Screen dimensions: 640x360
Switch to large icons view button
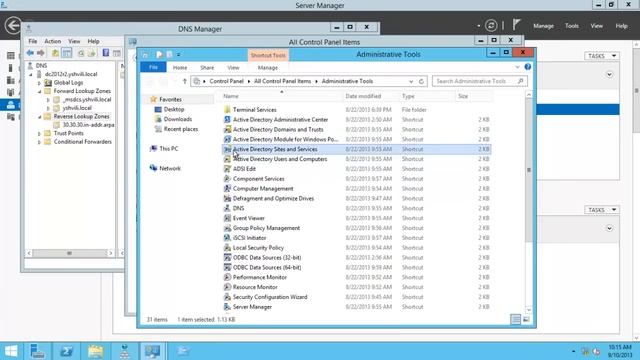[526, 320]
